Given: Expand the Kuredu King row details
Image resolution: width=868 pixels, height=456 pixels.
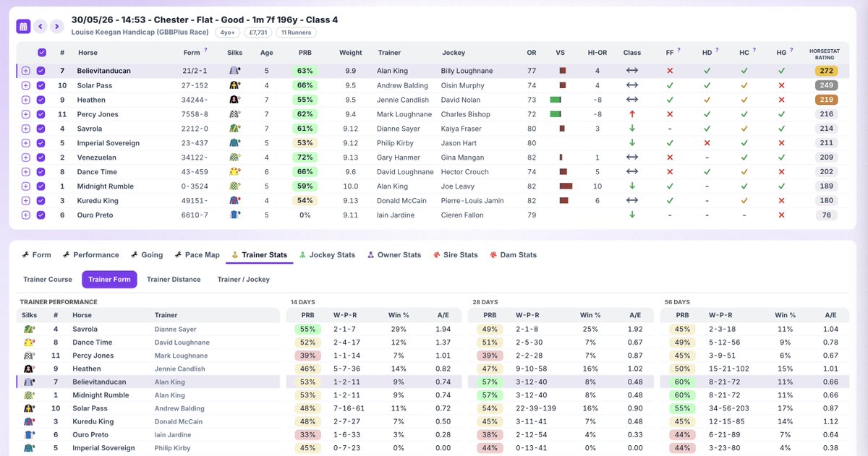Looking at the screenshot, I should point(26,201).
